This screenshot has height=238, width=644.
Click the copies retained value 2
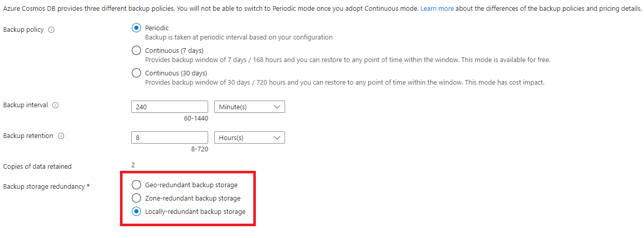pos(133,165)
